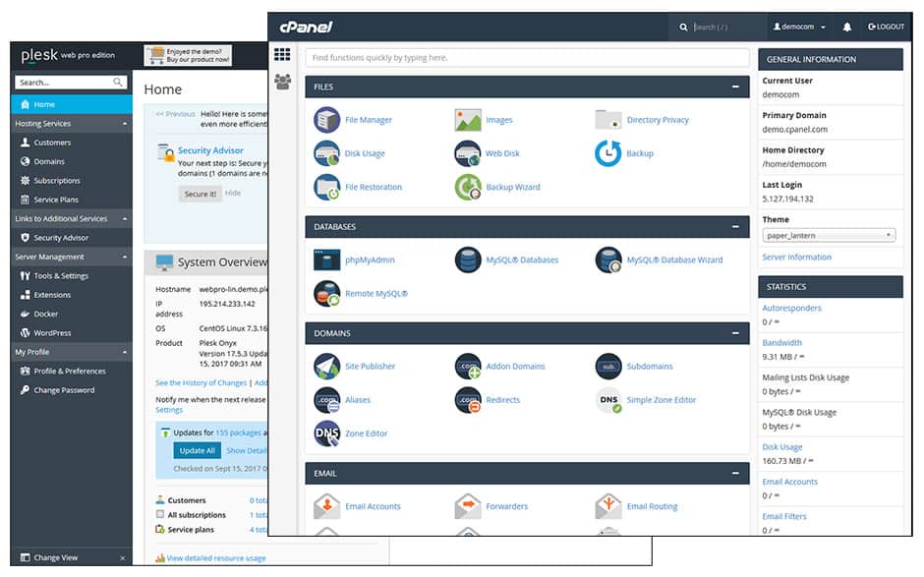The width and height of the screenshot is (924, 577).
Task: Open the Backup clock icon
Action: 608,153
